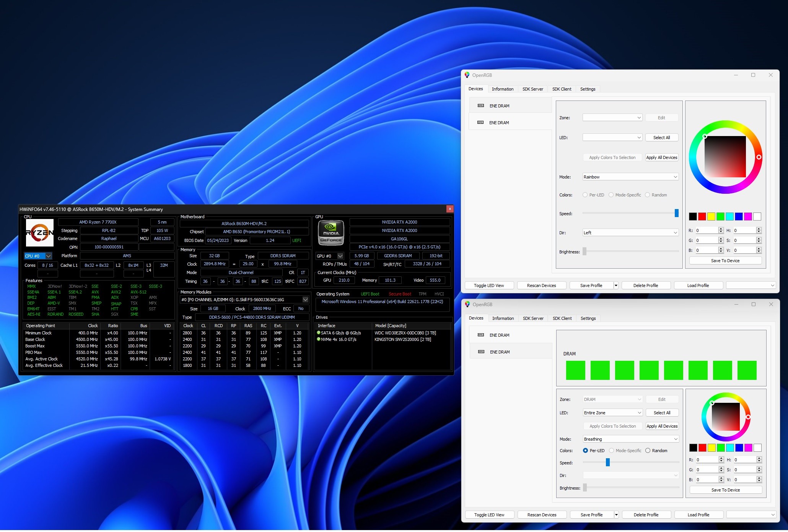Switch to Information tab in lower OpenRGB
The width and height of the screenshot is (788, 532).
[x=503, y=318]
